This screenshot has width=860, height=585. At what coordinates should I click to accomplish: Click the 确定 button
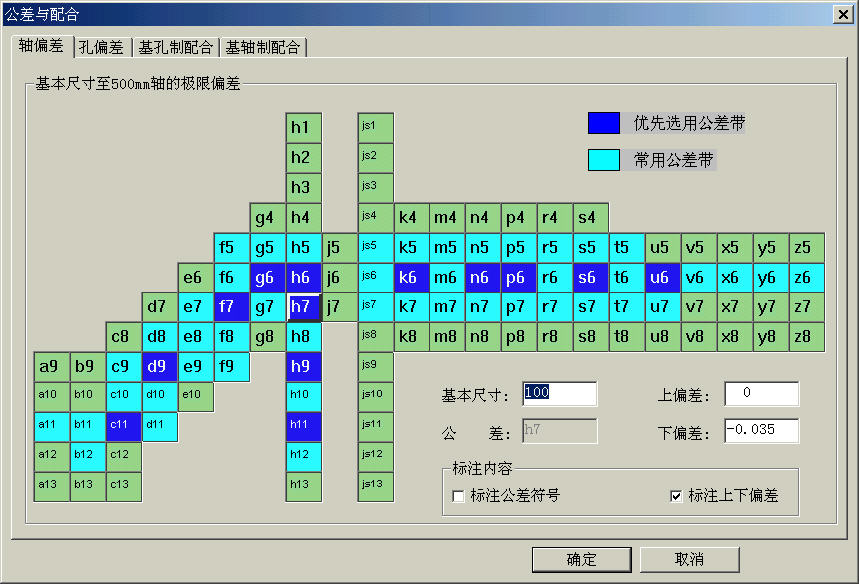pyautogui.click(x=582, y=559)
